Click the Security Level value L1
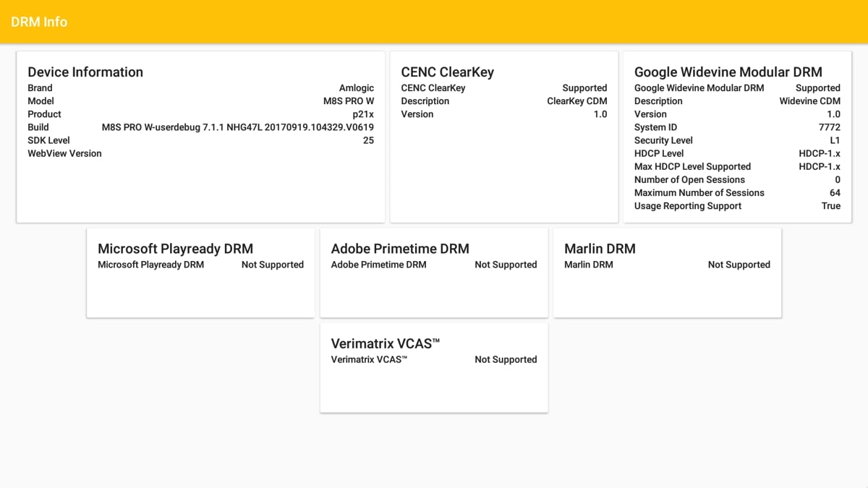The height and width of the screenshot is (488, 868). 835,140
